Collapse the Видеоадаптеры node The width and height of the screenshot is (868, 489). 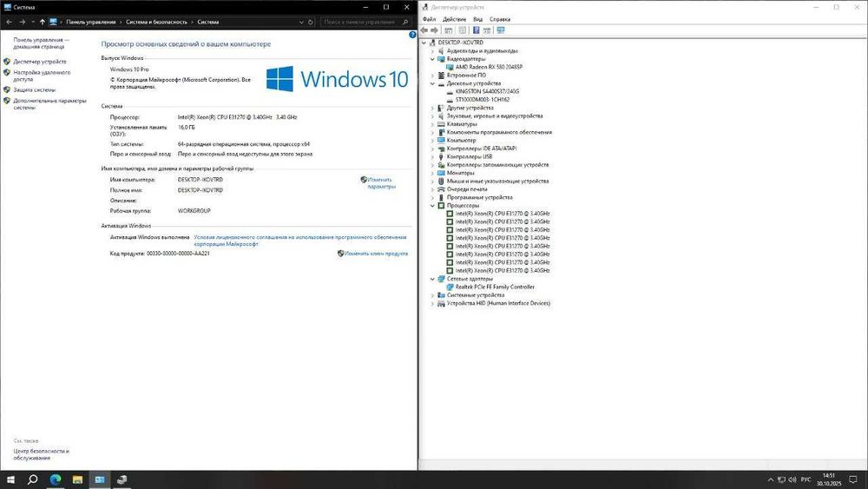click(x=433, y=59)
